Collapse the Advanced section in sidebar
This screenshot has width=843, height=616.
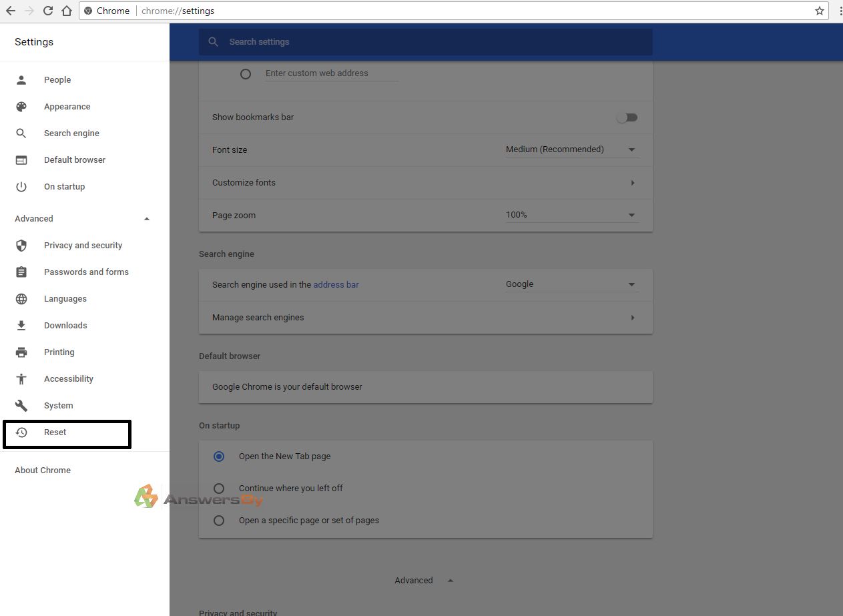pos(147,219)
